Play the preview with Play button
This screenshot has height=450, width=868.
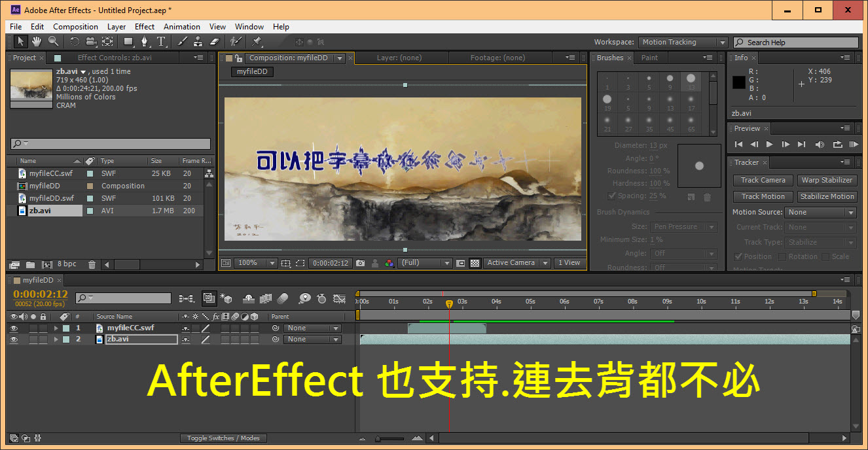(770, 144)
